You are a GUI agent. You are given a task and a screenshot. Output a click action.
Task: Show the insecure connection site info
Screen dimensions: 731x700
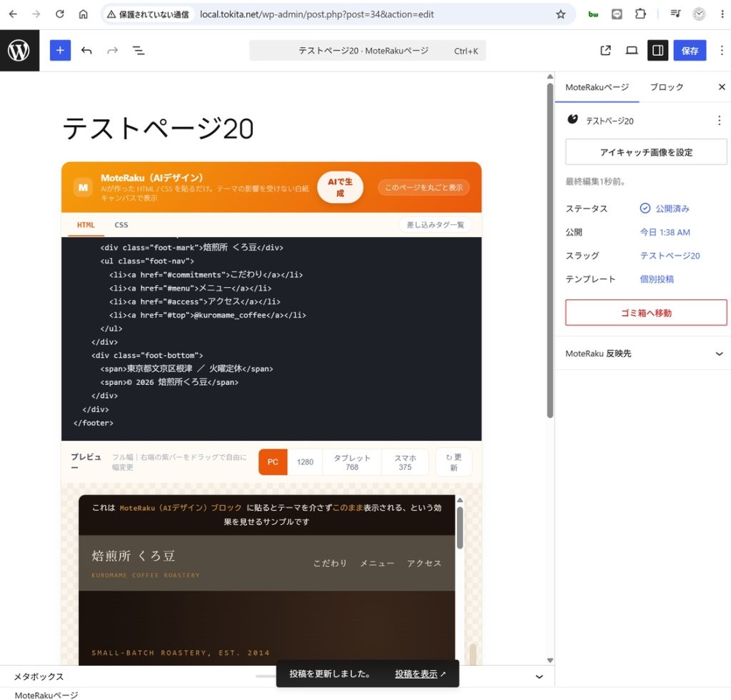(x=148, y=14)
